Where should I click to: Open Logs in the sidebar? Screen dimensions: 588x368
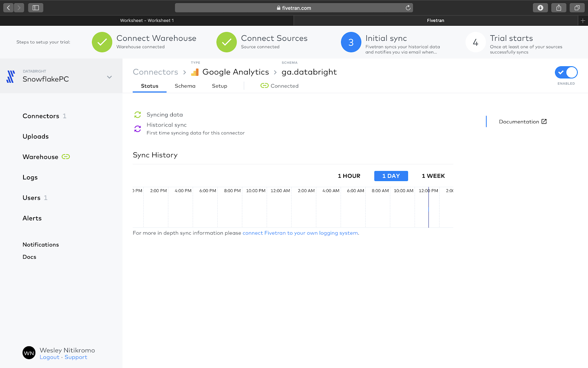point(30,178)
